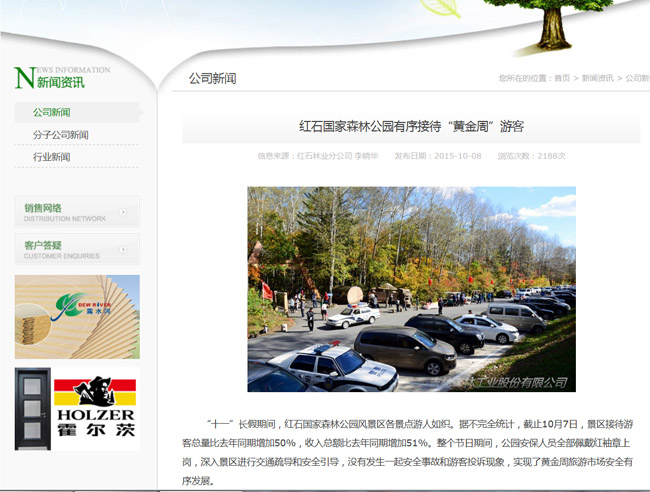Click the 发布日期 2015-10-08 text
Screen dimensions: 650x492
437,156
